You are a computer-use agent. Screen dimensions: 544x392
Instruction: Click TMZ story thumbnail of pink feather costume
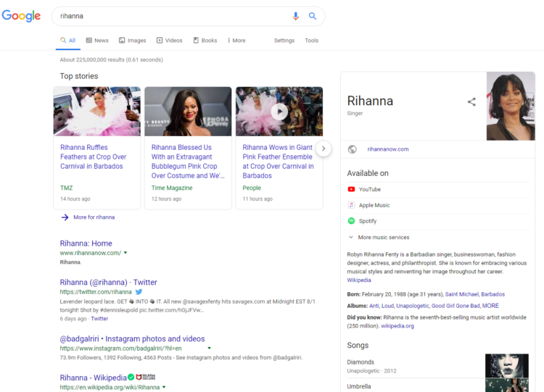(x=96, y=112)
